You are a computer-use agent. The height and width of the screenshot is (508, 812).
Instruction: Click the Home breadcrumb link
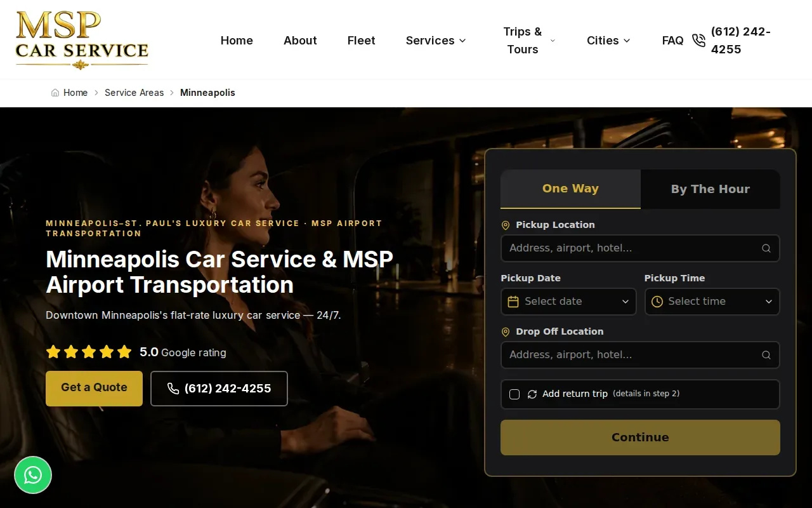point(75,93)
